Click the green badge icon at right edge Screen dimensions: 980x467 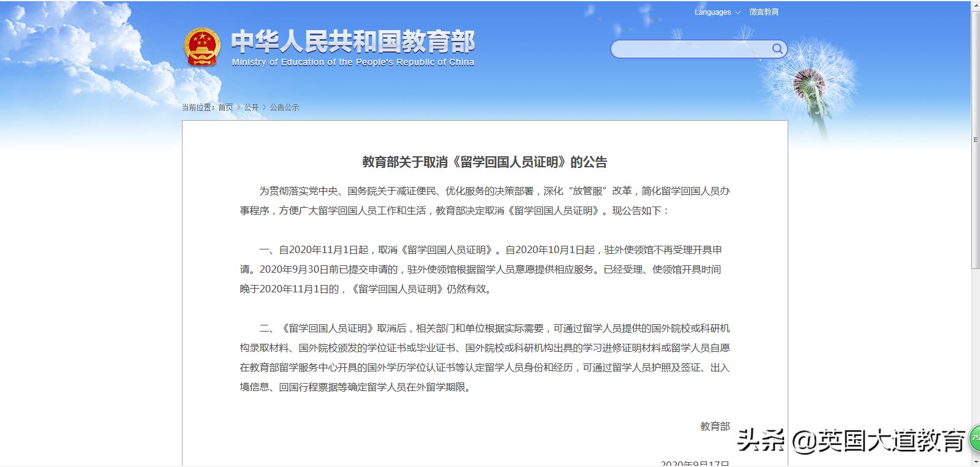(x=974, y=439)
